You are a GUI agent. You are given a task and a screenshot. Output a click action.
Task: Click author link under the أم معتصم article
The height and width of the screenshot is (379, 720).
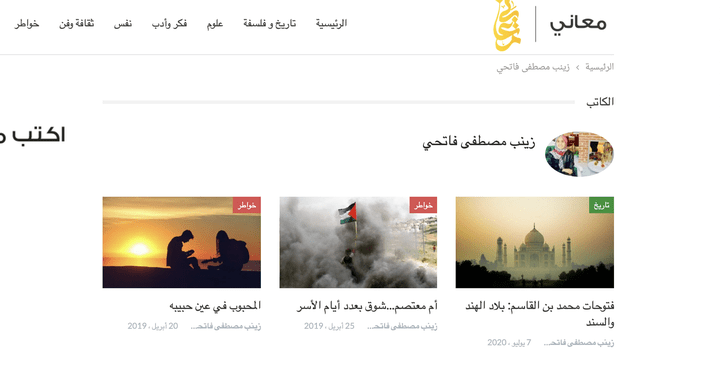click(402, 326)
